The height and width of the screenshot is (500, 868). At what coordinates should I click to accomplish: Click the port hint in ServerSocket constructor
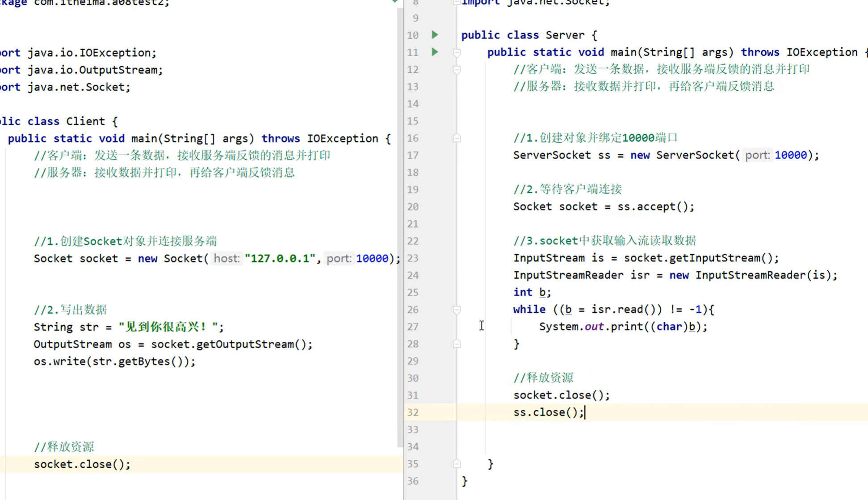coord(757,155)
